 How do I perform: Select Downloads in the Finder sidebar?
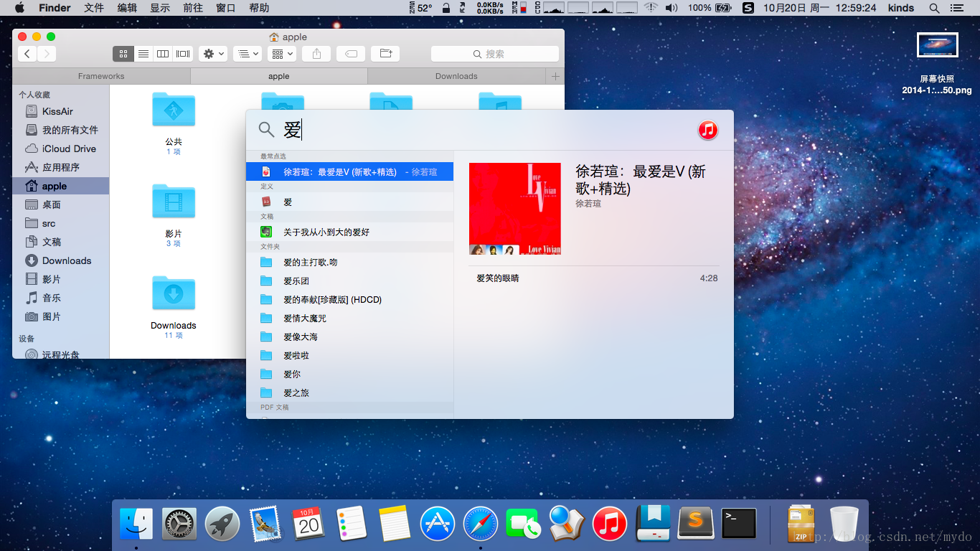pyautogui.click(x=61, y=260)
